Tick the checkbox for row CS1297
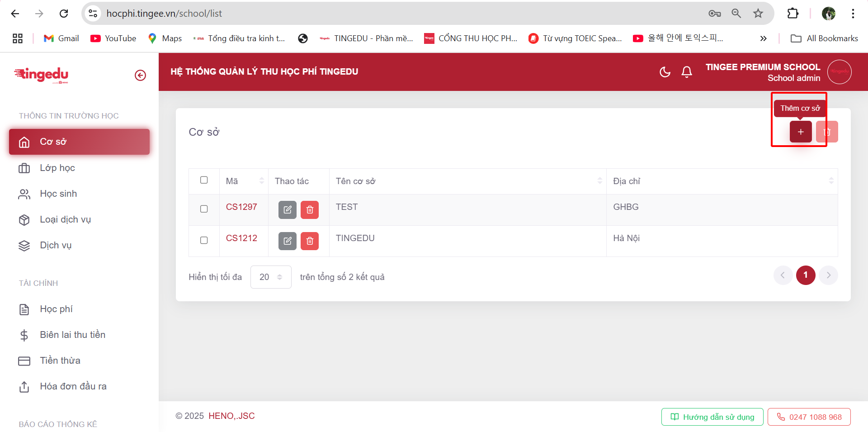The image size is (868, 432). click(204, 209)
